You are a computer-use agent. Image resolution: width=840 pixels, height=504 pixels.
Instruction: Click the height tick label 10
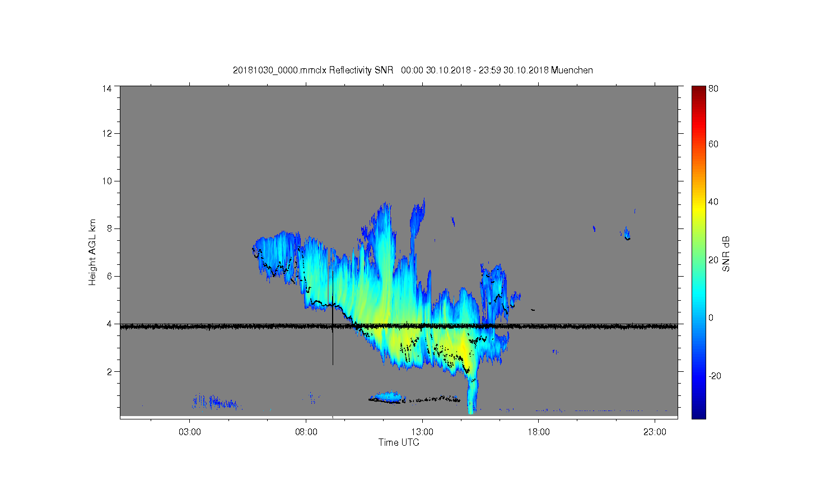pyautogui.click(x=107, y=181)
